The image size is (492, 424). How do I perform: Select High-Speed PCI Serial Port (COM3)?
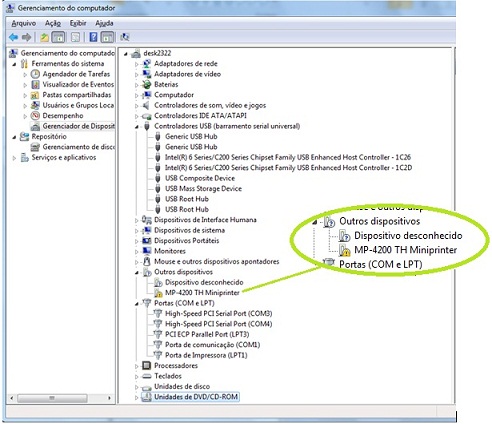pos(218,313)
